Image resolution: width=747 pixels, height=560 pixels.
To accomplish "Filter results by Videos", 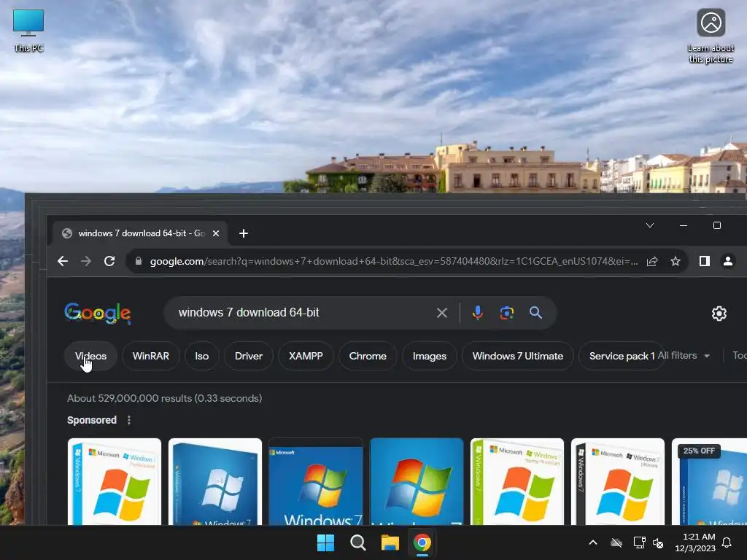I will (x=90, y=356).
